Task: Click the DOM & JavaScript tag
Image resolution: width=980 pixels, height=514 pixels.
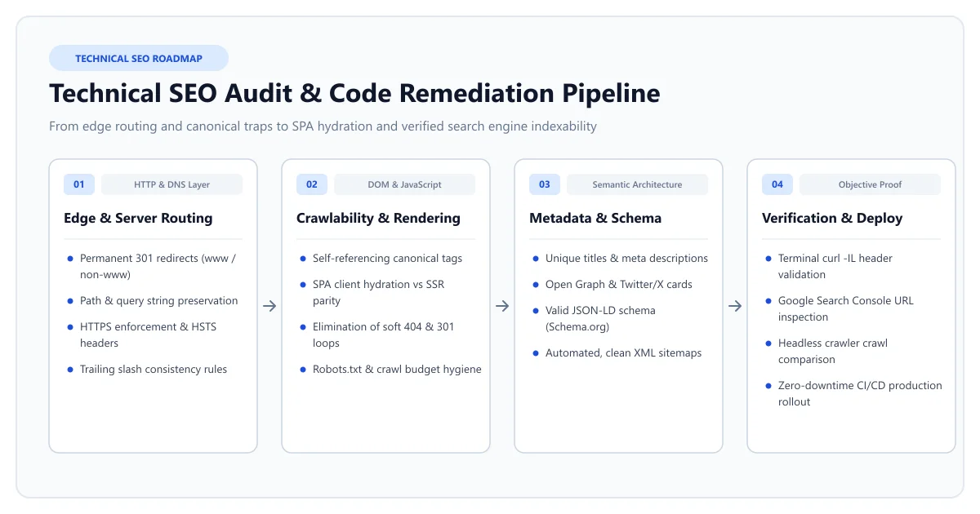Action: pos(404,184)
